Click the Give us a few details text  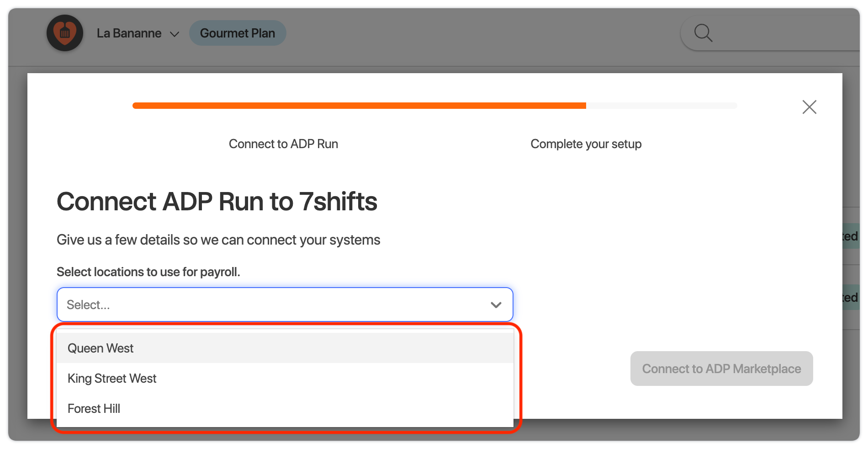218,240
